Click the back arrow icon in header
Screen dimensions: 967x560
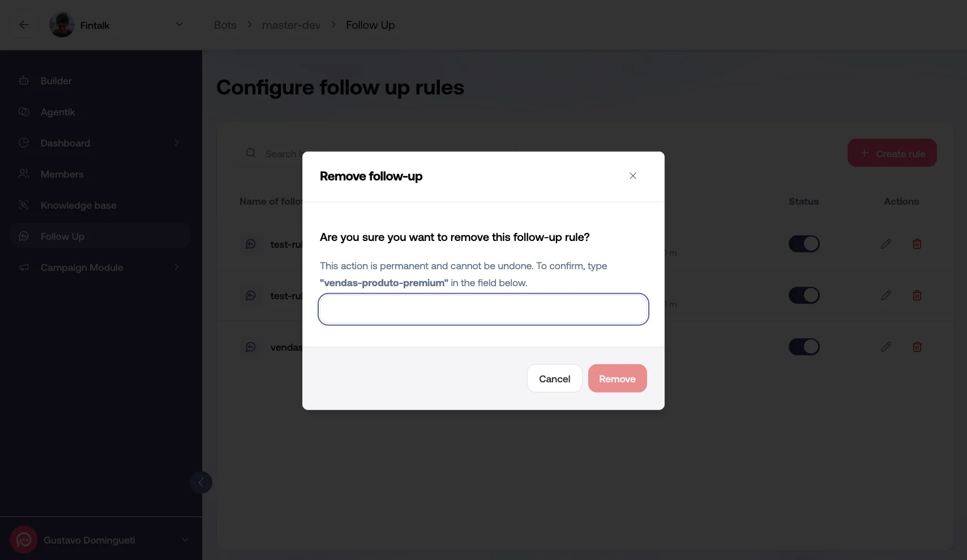click(x=24, y=25)
